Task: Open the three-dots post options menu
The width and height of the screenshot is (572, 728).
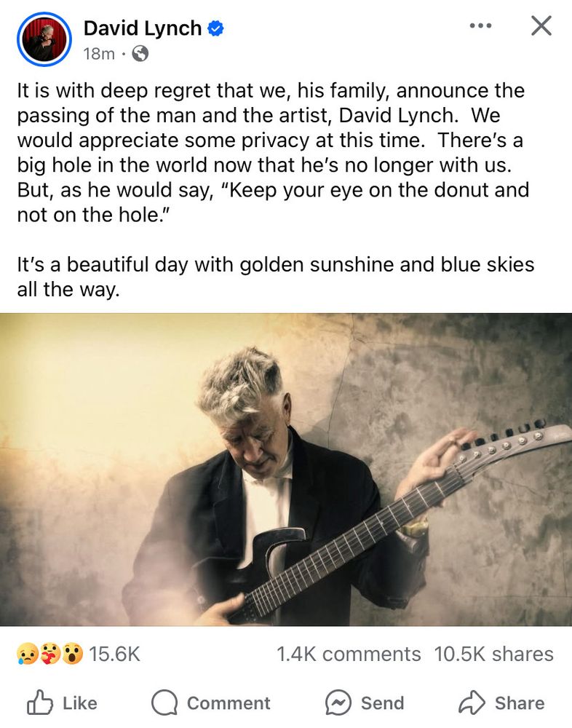Action: click(480, 25)
